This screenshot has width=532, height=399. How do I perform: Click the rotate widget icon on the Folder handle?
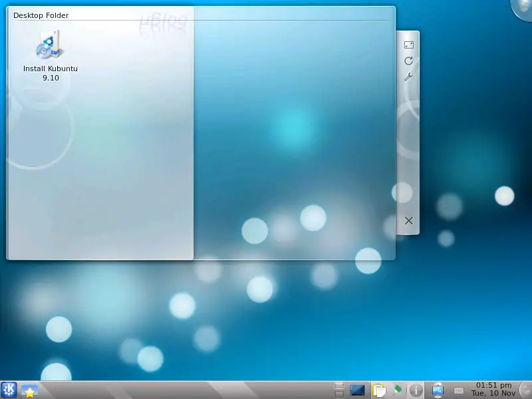point(409,61)
